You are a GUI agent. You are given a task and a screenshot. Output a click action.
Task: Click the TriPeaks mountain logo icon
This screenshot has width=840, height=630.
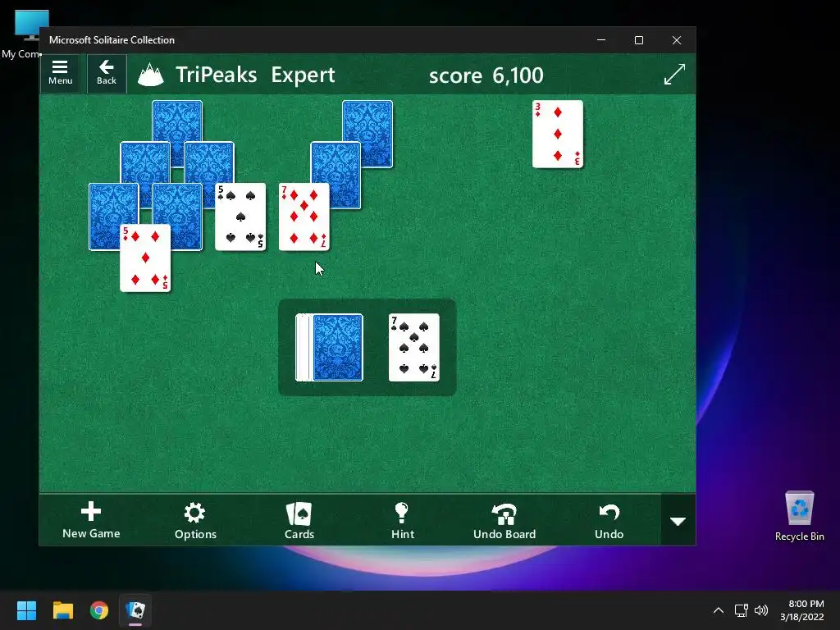pyautogui.click(x=151, y=75)
